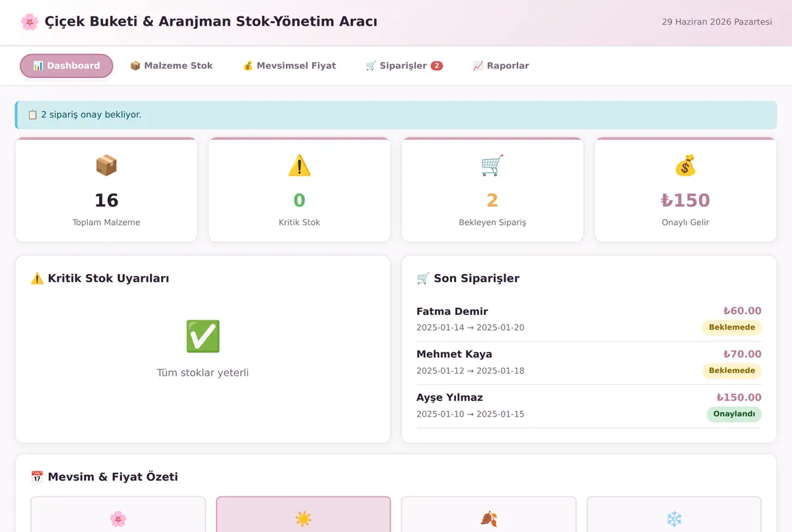
Task: Click the date range 2025-01-14 → 2025-01-20
Action: tap(471, 327)
